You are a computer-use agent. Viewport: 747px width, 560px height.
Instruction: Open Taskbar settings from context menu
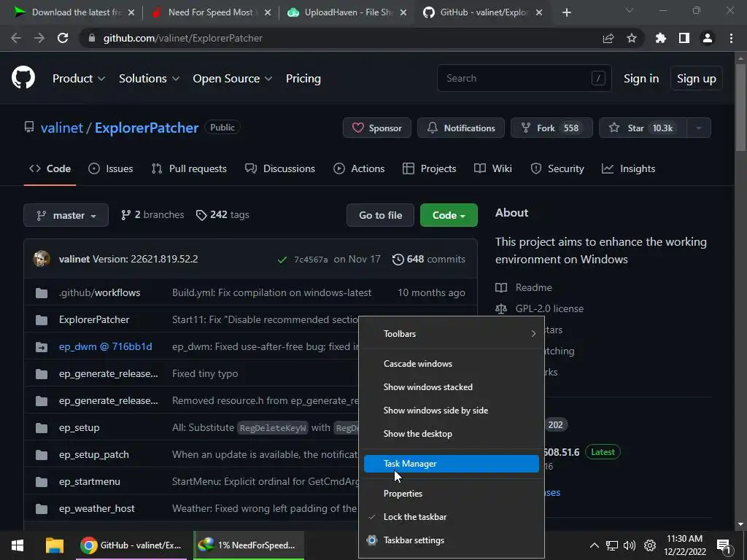[451, 540]
